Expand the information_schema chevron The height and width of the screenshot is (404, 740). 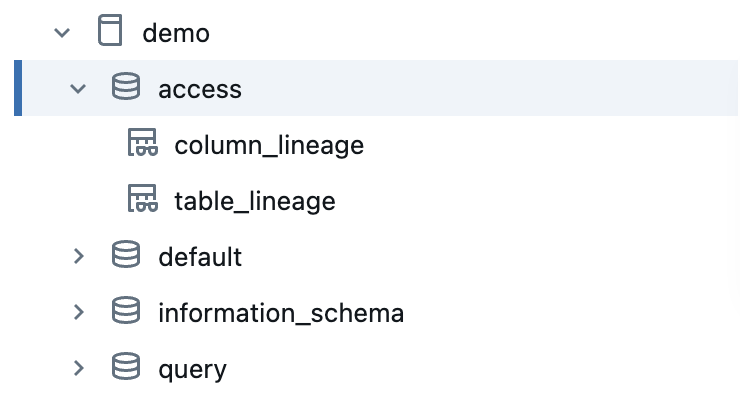(79, 313)
